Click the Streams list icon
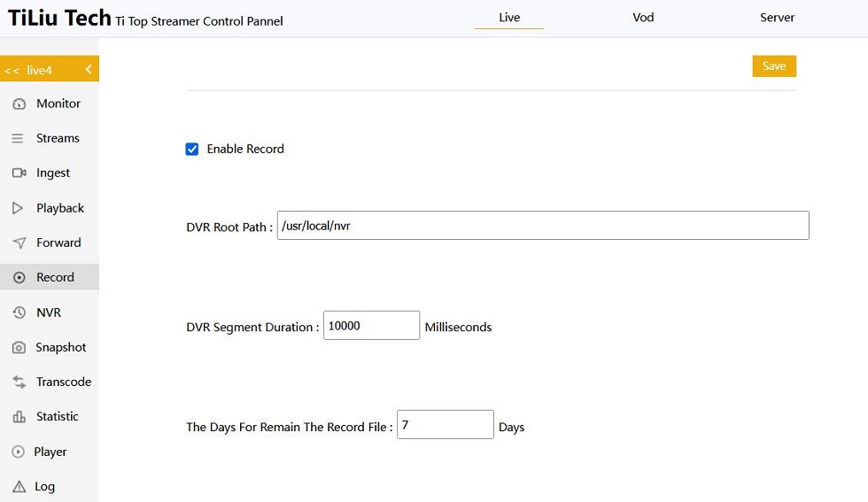 (18, 138)
